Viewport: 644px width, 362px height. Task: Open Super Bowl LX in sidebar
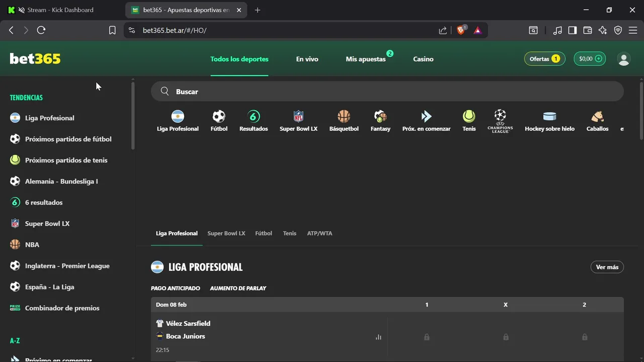(x=47, y=224)
